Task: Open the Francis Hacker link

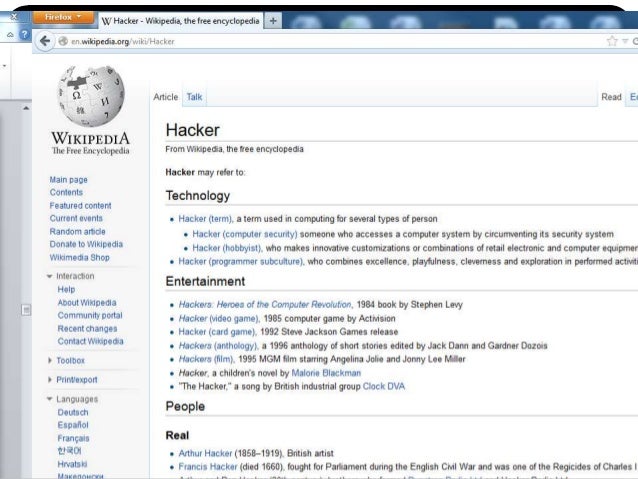Action: tap(208, 467)
